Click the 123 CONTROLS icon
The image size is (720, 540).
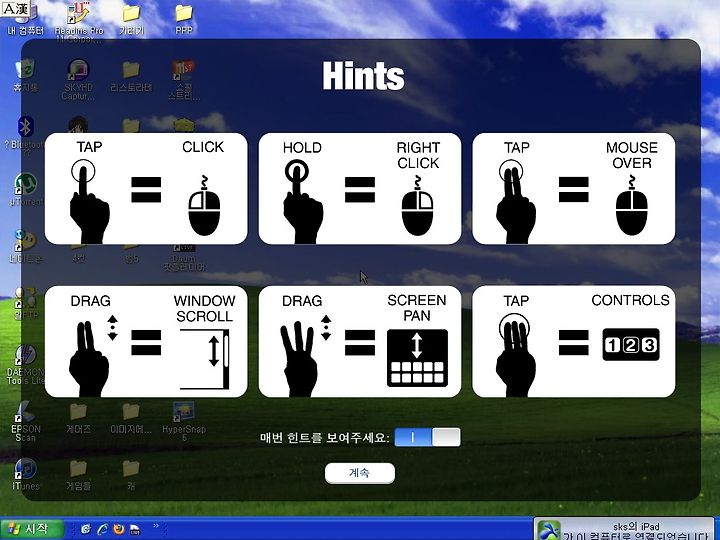point(631,344)
